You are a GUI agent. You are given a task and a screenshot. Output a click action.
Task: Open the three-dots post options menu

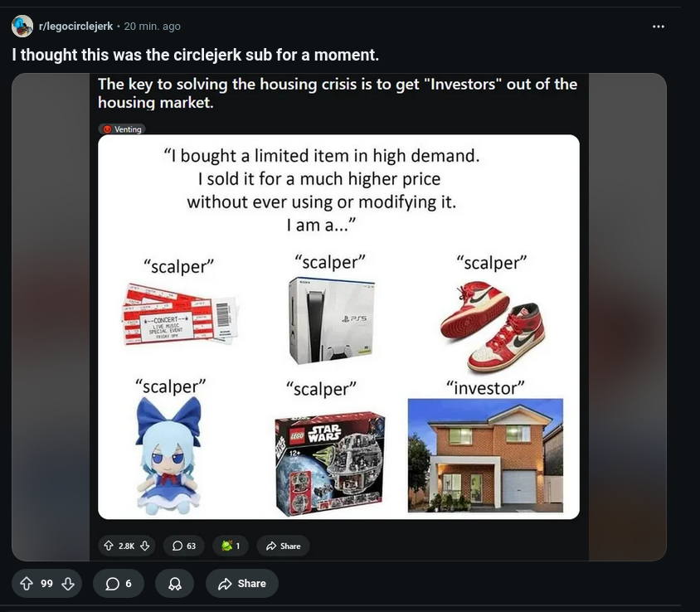[658, 27]
